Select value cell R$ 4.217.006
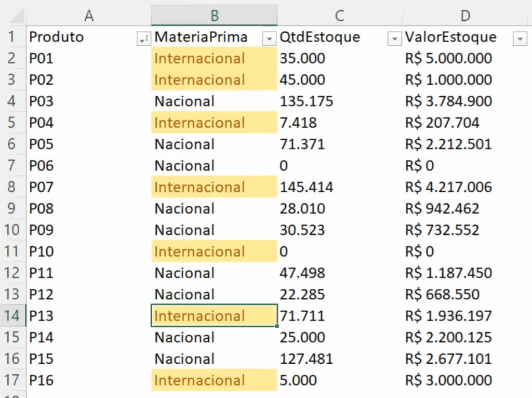 (465, 187)
